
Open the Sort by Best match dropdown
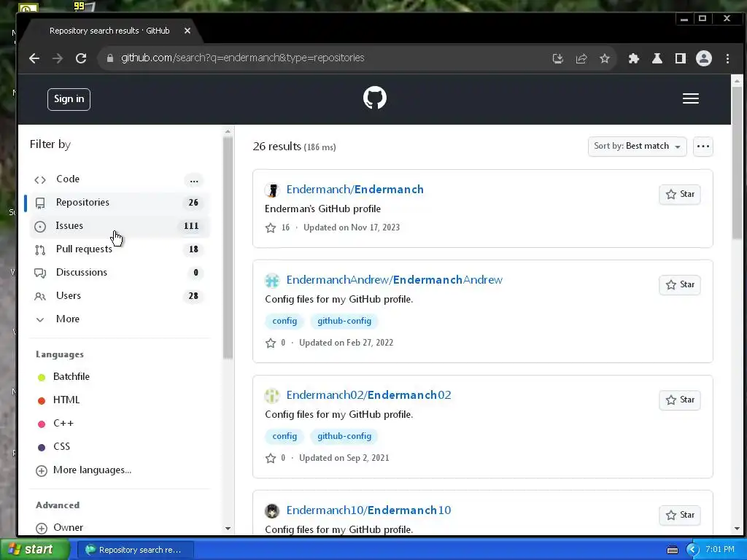[637, 146]
